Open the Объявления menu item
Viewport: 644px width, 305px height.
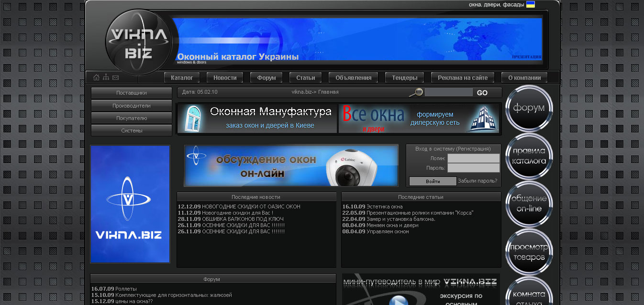point(353,77)
